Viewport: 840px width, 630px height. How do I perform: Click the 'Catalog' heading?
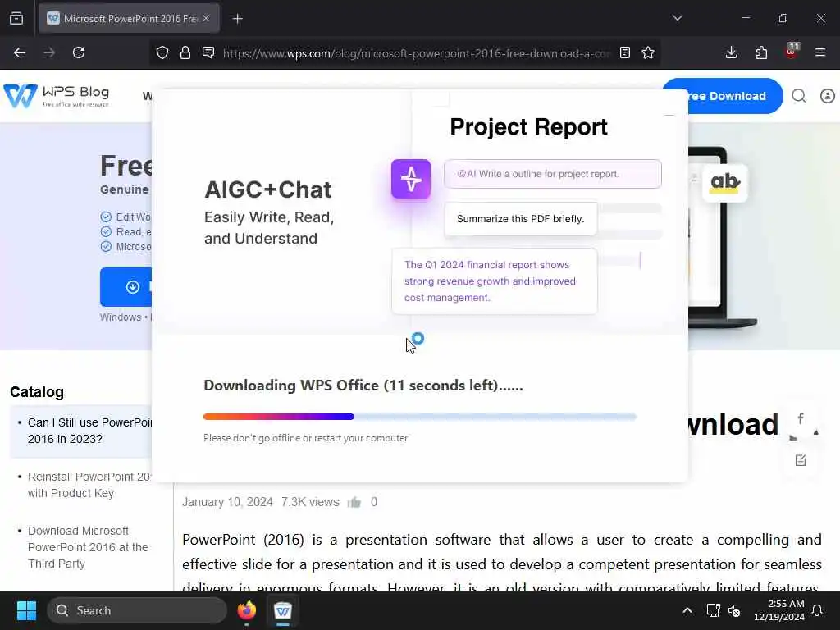tap(37, 392)
